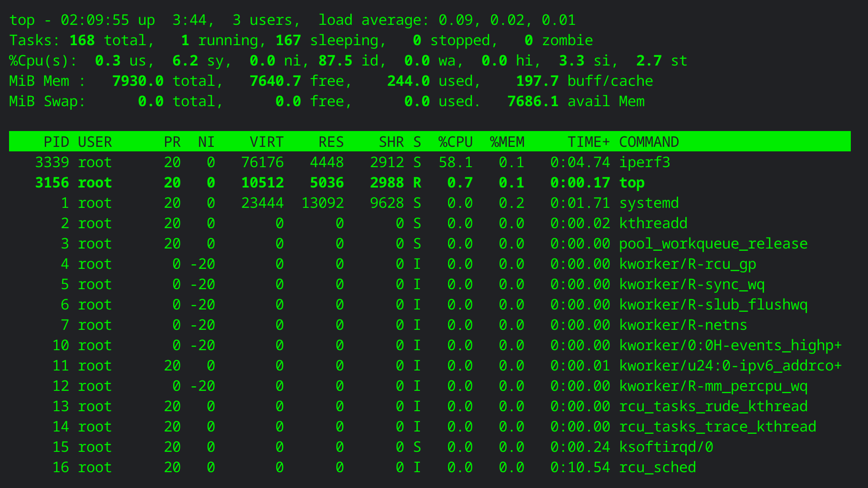Select kworker/R-mm_percpu_wq process name
Viewport: 868px width, 488px height.
click(713, 386)
